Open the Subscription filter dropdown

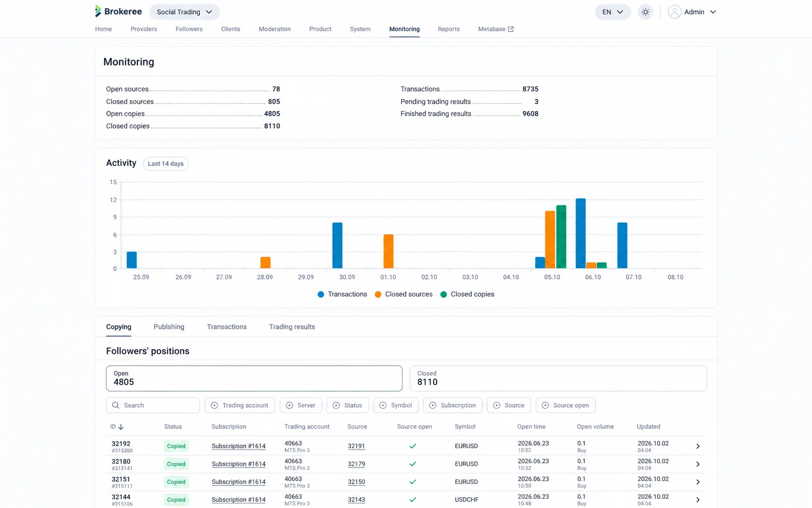[x=453, y=405]
